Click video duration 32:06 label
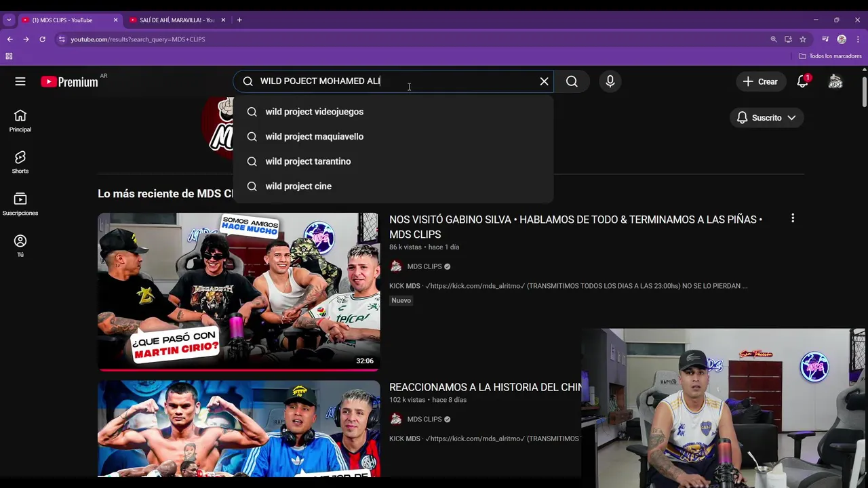This screenshot has width=868, height=488. click(365, 361)
